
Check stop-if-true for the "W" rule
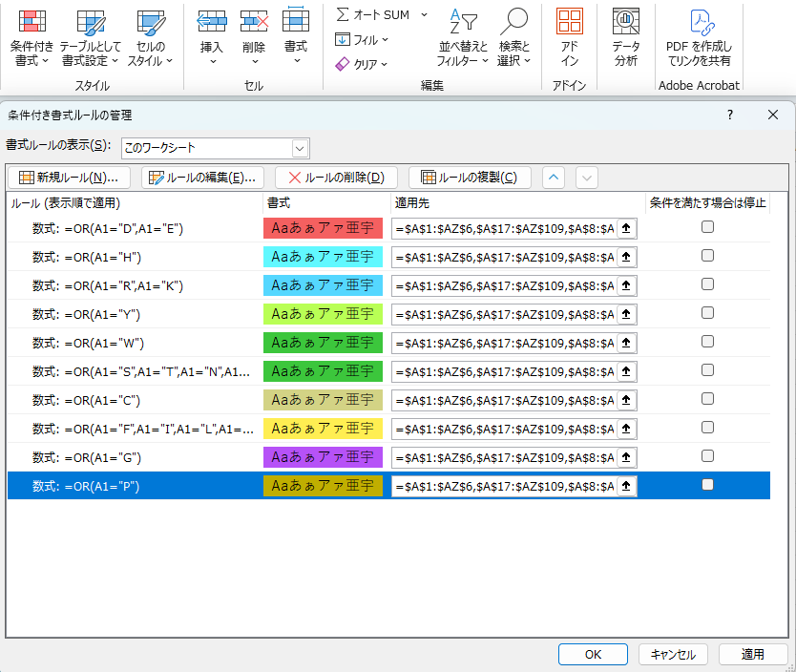coord(707,342)
